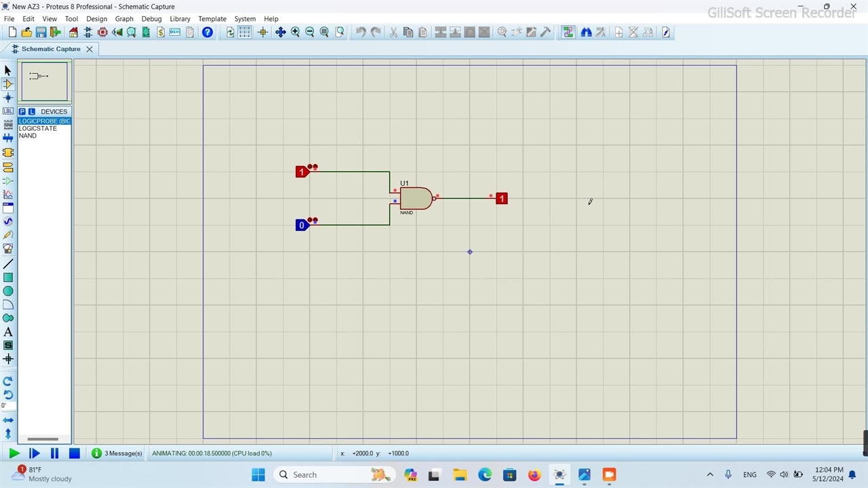Choose the Wire label mode tool
The height and width of the screenshot is (488, 868).
(x=8, y=111)
